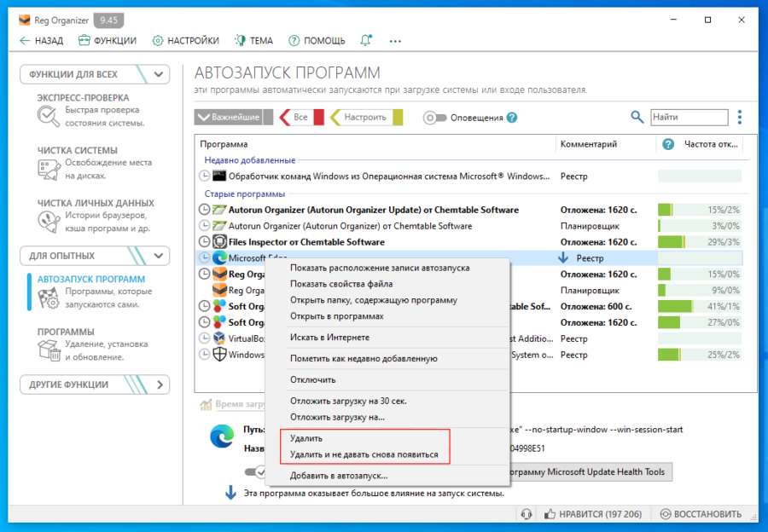Screen dimensions: 768x532
Task: Open ЧИСТКА ЛИЧНЫХ ДАННЫХ icon
Action: (x=49, y=222)
